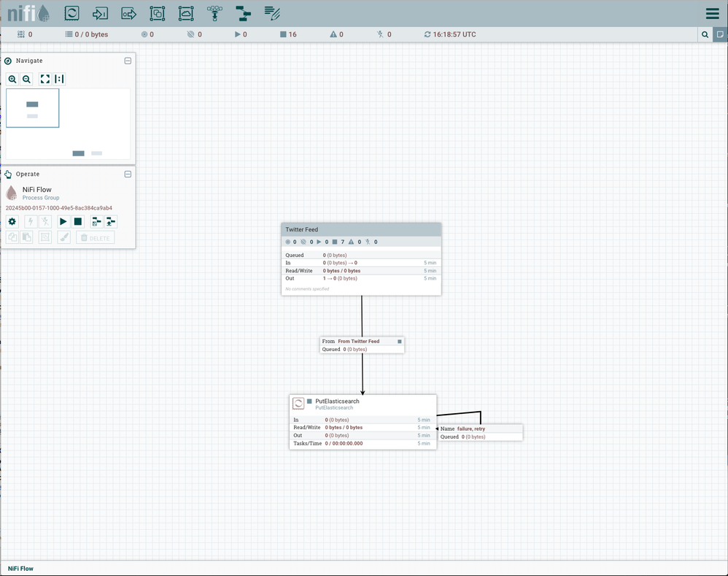Select the Twitter Feed process group title
This screenshot has height=576, width=728.
tap(302, 229)
